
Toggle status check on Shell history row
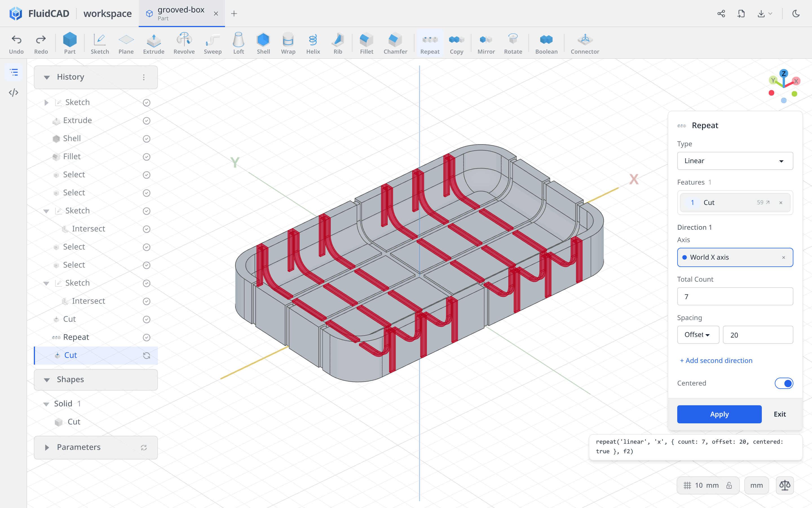coord(146,139)
